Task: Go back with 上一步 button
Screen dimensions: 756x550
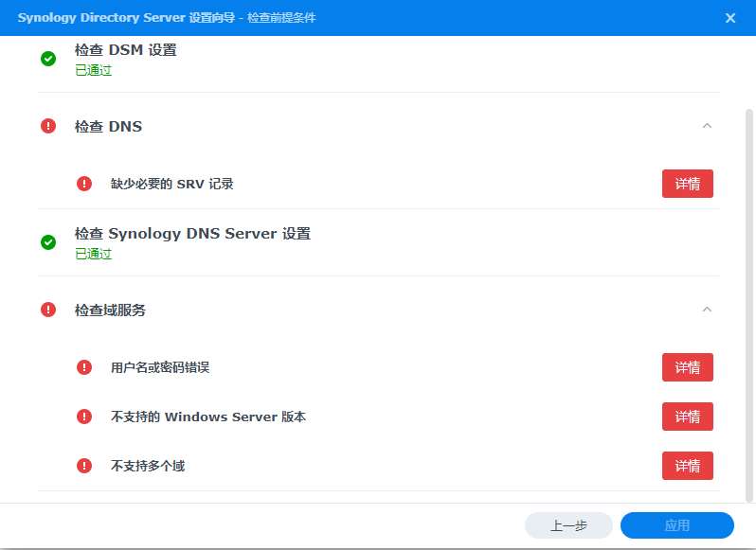Action: pos(568,525)
